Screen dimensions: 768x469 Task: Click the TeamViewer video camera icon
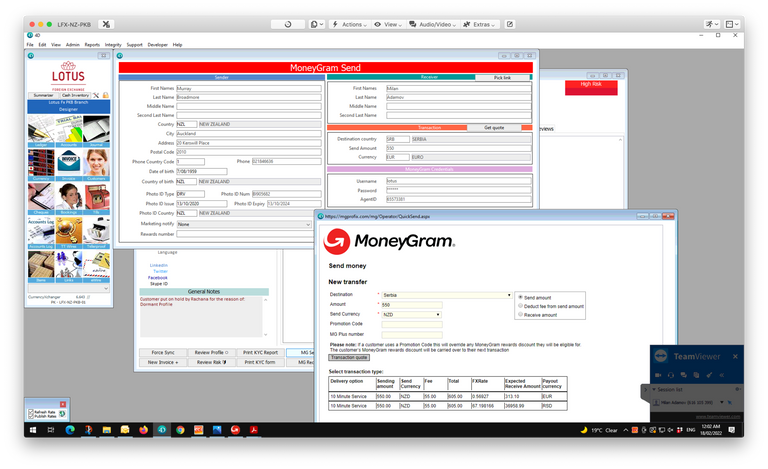(x=658, y=375)
